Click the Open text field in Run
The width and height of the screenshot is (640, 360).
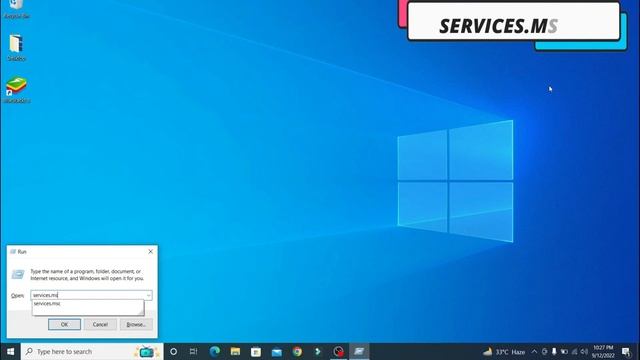click(88, 295)
